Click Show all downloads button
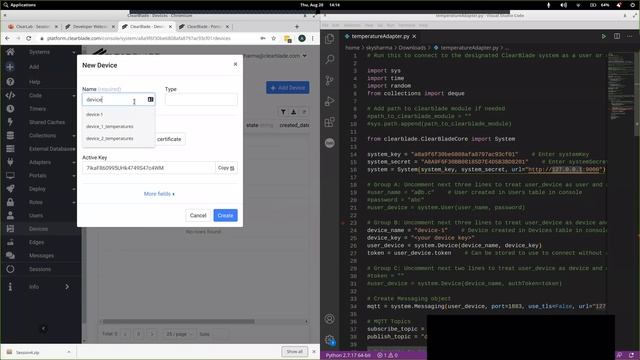The width and height of the screenshot is (640, 360). (x=294, y=351)
